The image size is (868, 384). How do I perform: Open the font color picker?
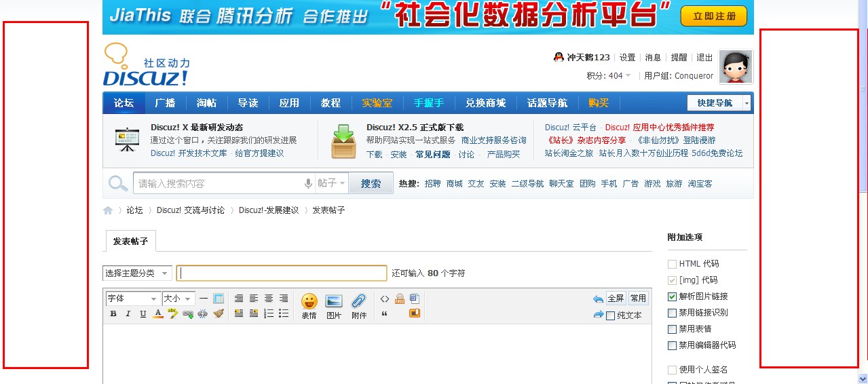(x=157, y=313)
